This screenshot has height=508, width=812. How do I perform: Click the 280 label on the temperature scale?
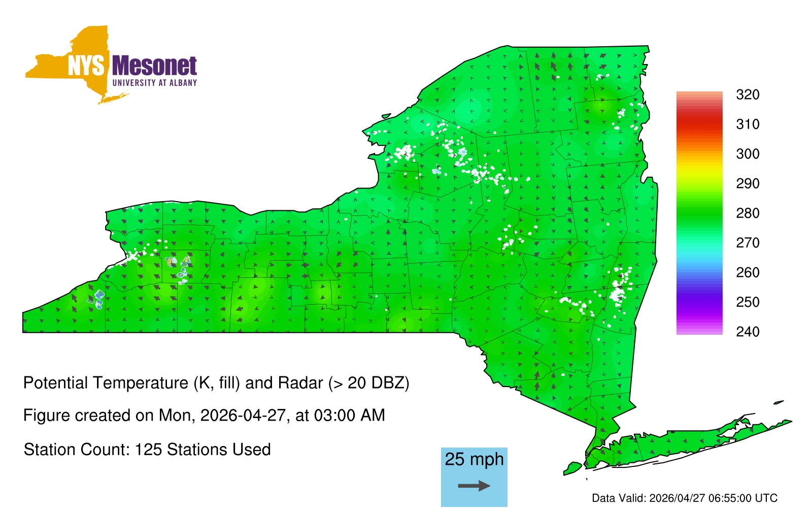[x=747, y=213]
